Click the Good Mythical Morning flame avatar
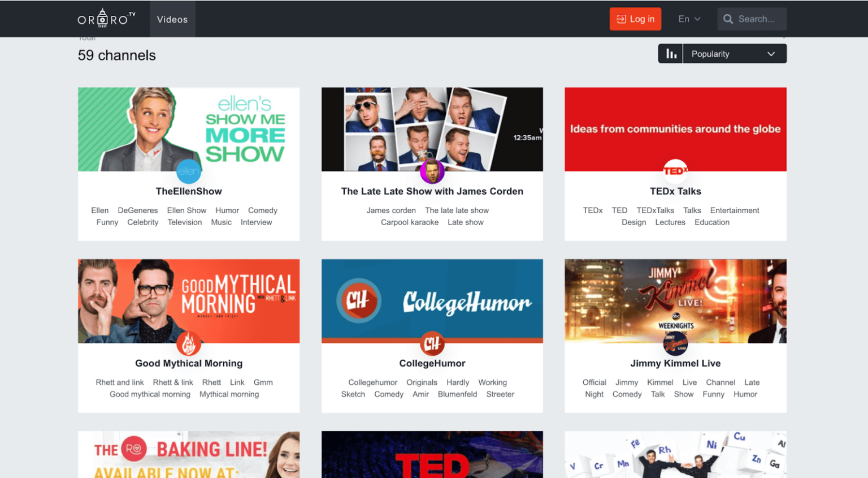The height and width of the screenshot is (478, 868). 189,343
